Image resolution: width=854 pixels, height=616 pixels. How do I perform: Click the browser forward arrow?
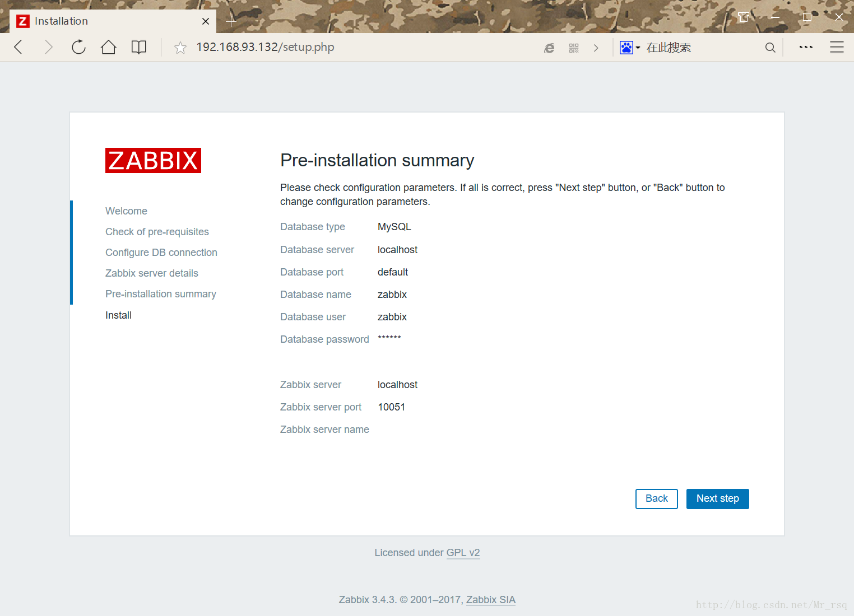tap(49, 48)
